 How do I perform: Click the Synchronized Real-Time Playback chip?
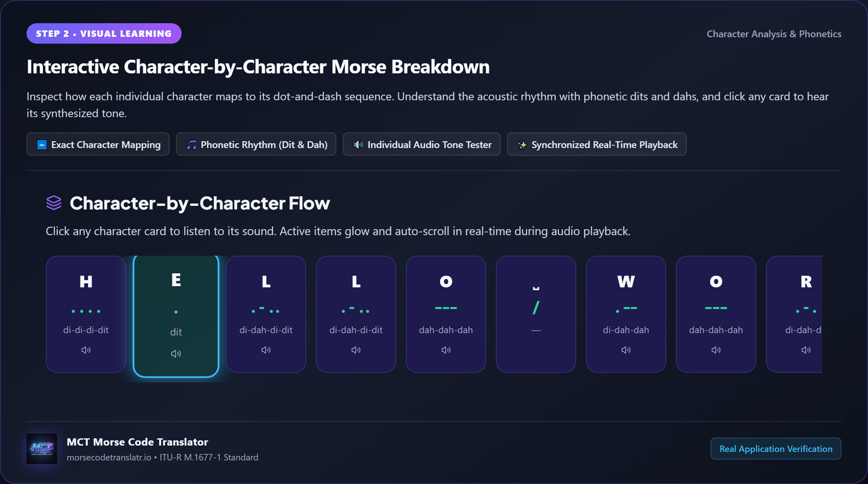click(x=597, y=144)
